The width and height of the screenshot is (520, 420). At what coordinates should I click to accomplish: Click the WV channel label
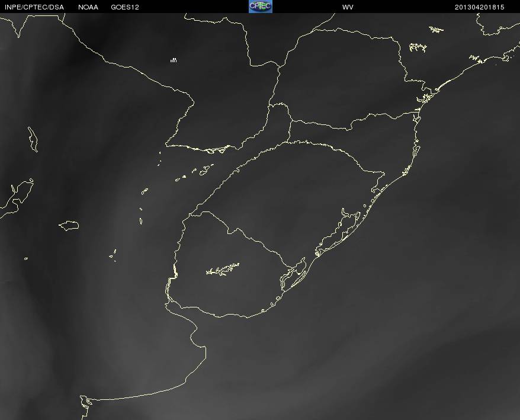[x=348, y=7]
